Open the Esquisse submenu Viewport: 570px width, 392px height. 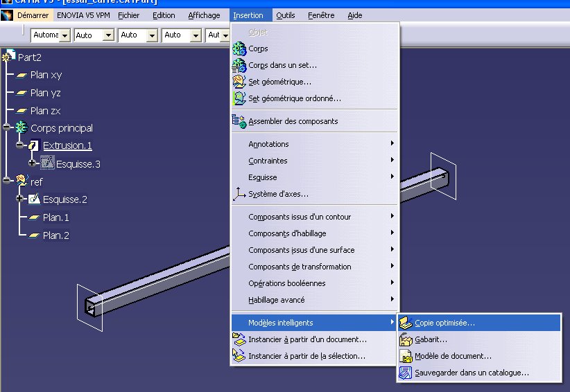[315, 177]
